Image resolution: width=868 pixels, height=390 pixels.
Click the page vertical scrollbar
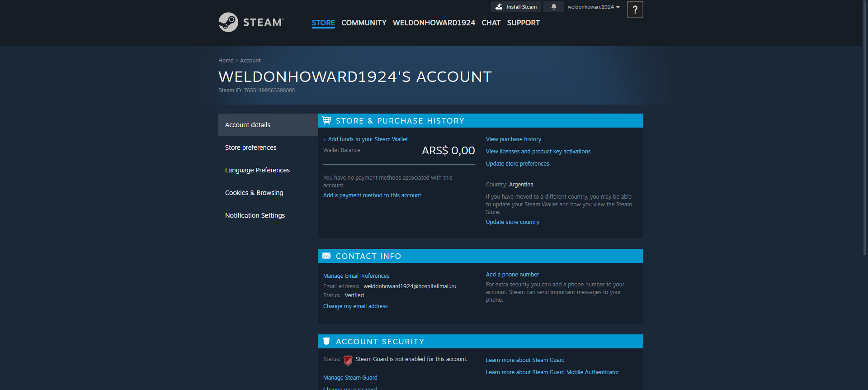(865, 128)
